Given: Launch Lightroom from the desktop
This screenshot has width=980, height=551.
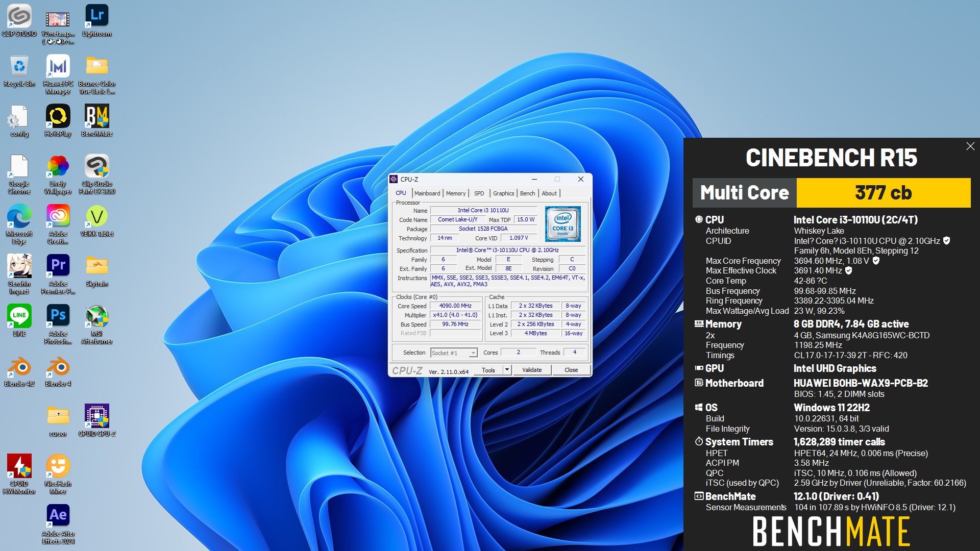Looking at the screenshot, I should coord(96,20).
